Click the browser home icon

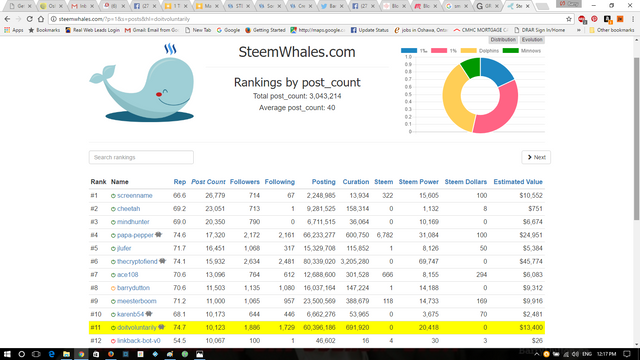[41, 19]
